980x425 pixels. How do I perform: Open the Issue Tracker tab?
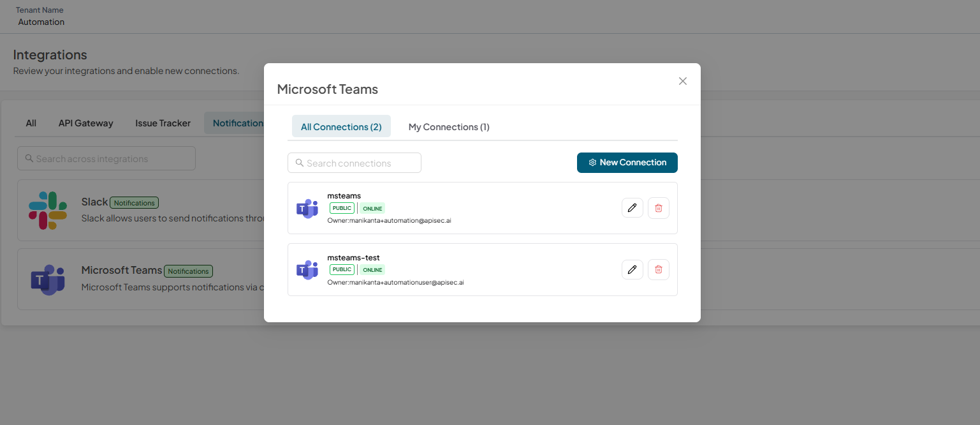[x=163, y=123]
